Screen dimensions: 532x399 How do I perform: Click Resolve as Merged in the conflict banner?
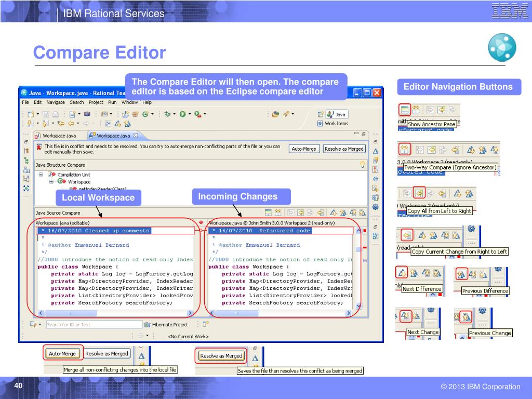344,149
